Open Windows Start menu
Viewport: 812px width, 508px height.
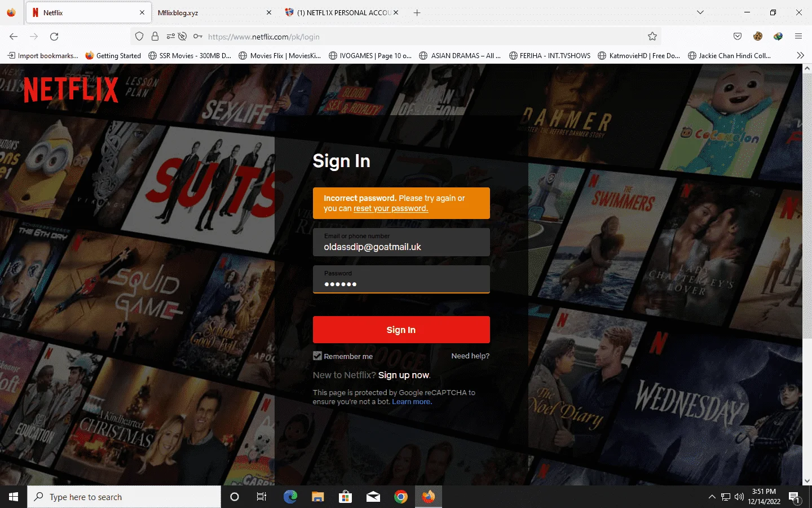[x=14, y=497]
